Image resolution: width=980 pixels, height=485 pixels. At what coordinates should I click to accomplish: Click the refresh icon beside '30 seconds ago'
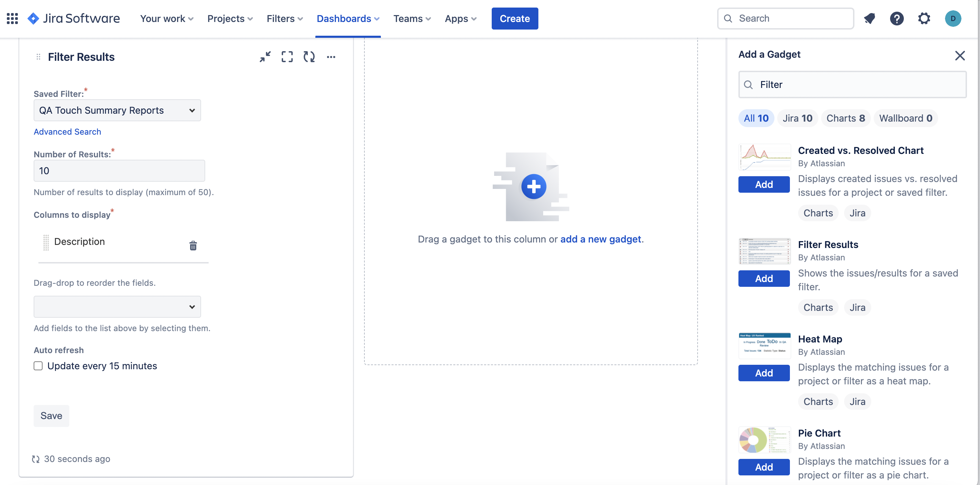(36, 459)
